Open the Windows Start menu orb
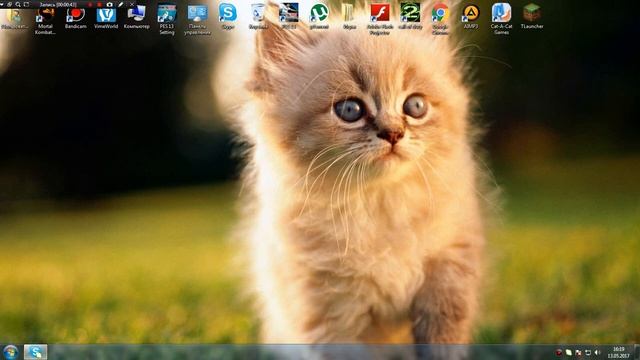The height and width of the screenshot is (360, 640). 11,352
